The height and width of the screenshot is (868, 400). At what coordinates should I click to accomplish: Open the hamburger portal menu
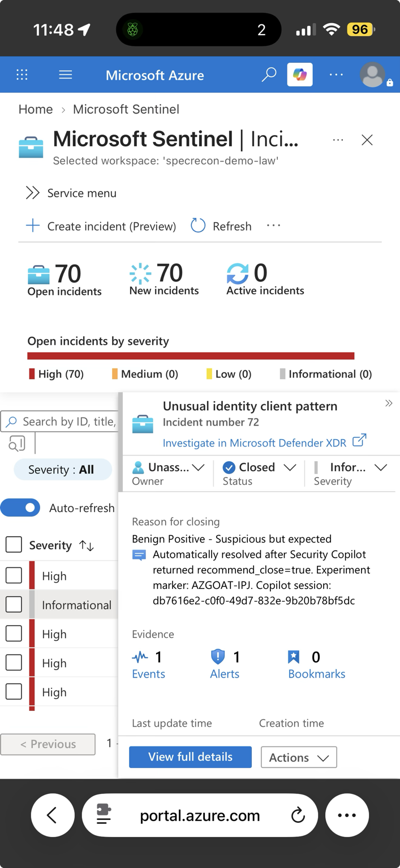click(x=66, y=75)
